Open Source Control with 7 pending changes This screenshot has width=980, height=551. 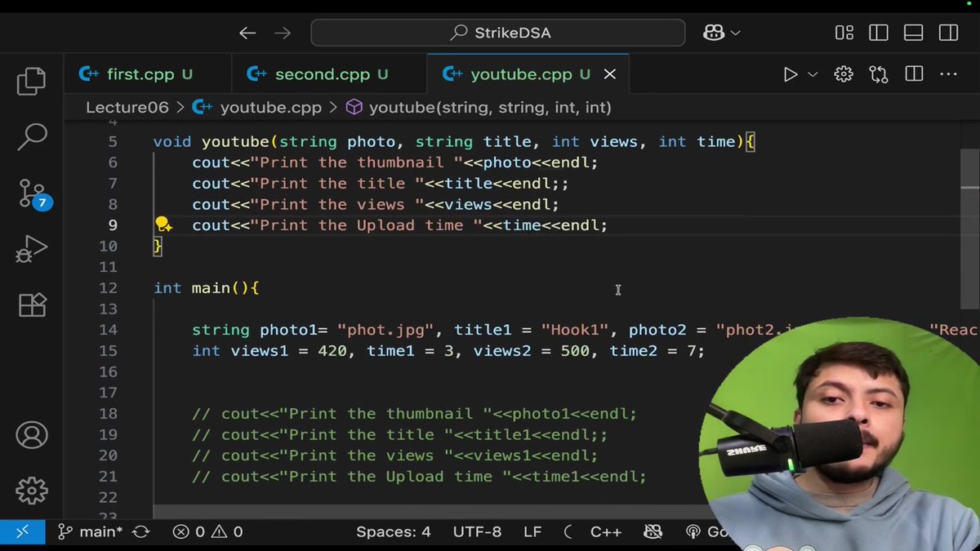click(31, 193)
